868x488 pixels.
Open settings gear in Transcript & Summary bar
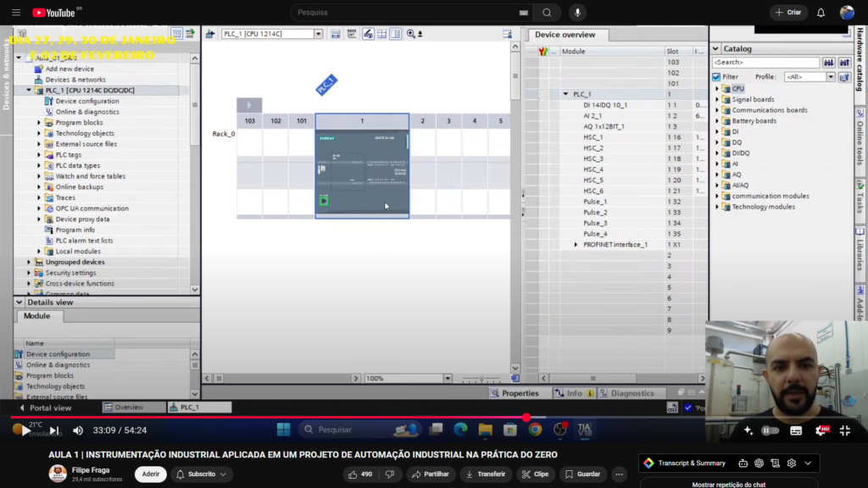click(792, 463)
